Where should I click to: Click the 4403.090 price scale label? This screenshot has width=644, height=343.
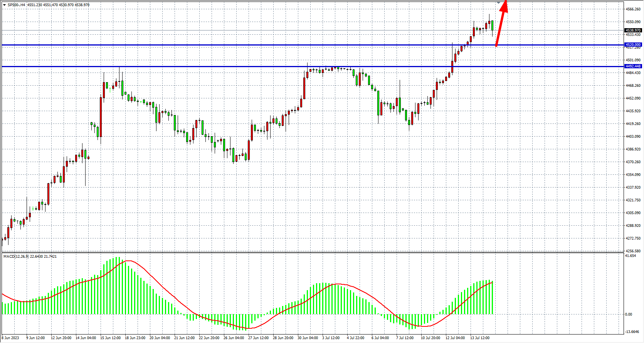(x=633, y=137)
